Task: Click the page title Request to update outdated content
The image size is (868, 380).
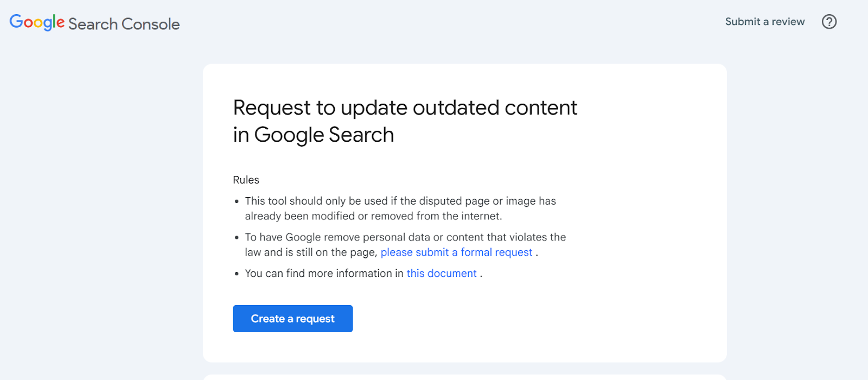Action: click(x=404, y=121)
